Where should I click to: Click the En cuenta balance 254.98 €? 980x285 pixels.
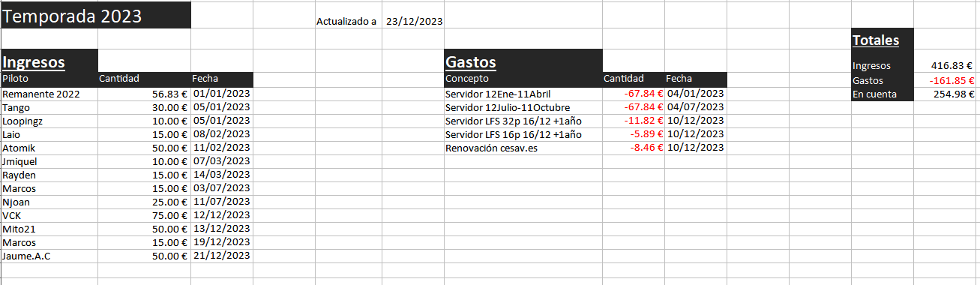coord(944,94)
